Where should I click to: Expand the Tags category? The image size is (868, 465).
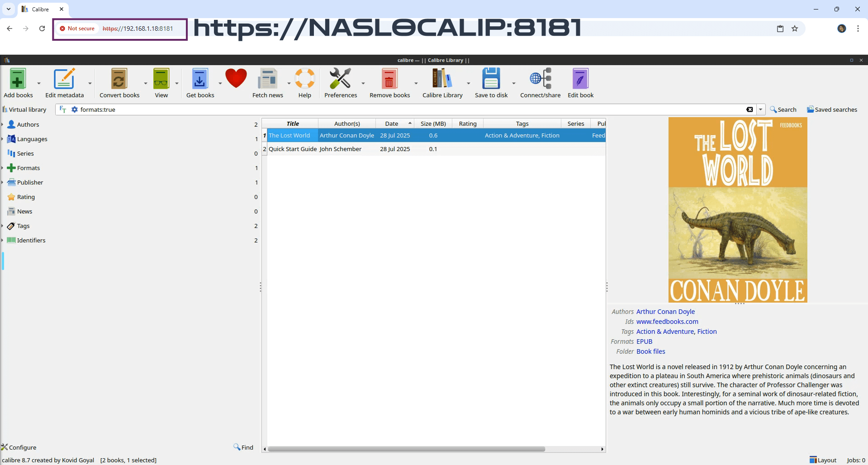click(x=2, y=226)
